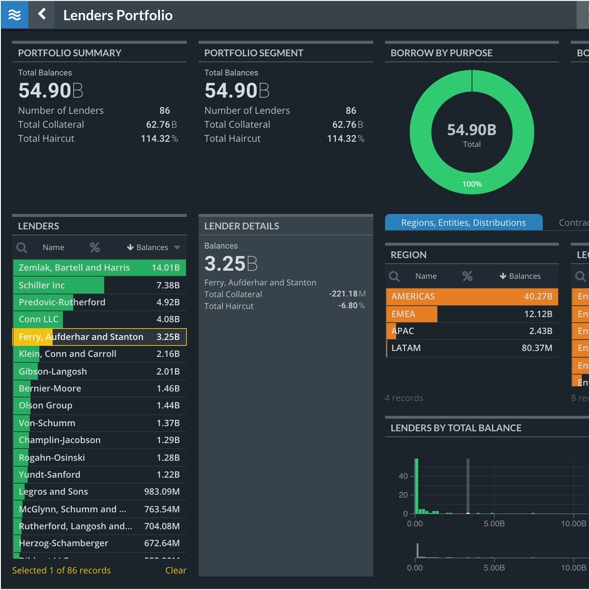
Task: Select the Conn LLC lender row
Action: point(99,319)
